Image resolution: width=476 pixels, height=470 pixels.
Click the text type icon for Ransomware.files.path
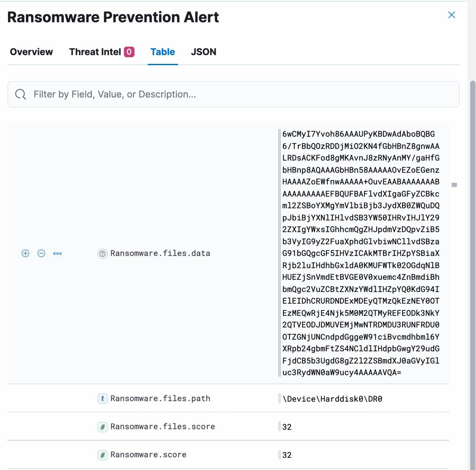tap(102, 399)
